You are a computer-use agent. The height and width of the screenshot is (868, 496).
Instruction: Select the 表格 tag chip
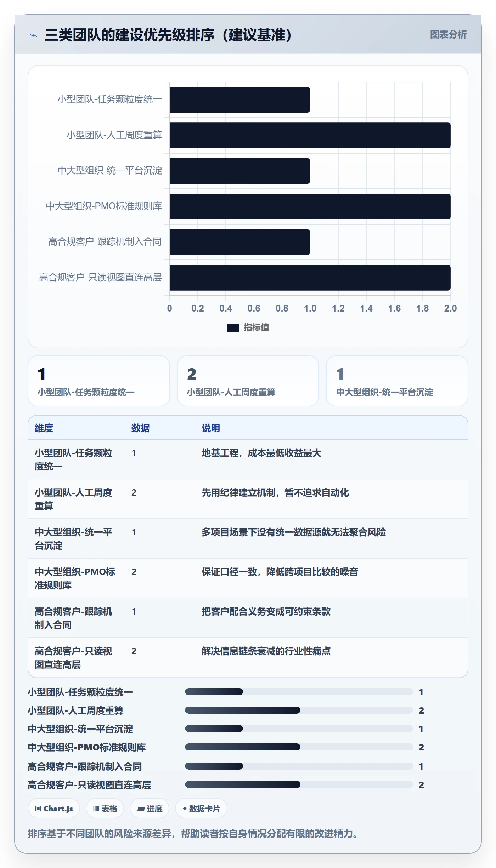pyautogui.click(x=105, y=809)
